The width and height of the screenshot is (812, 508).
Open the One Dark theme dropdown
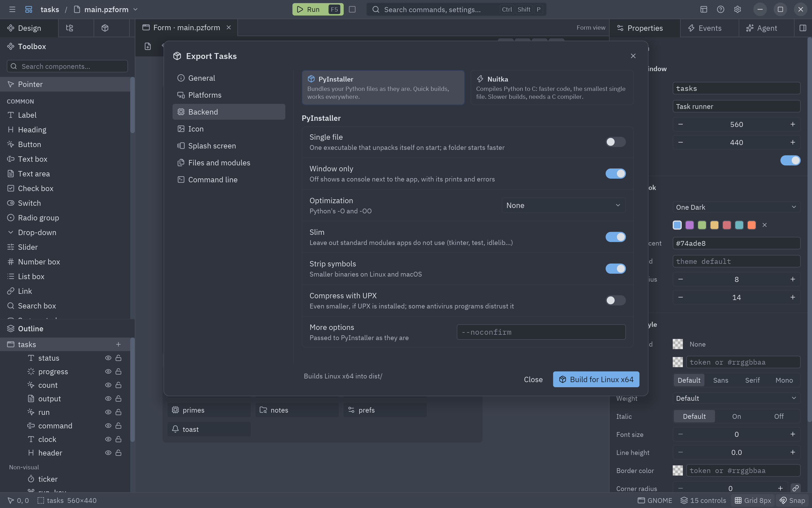pos(736,207)
